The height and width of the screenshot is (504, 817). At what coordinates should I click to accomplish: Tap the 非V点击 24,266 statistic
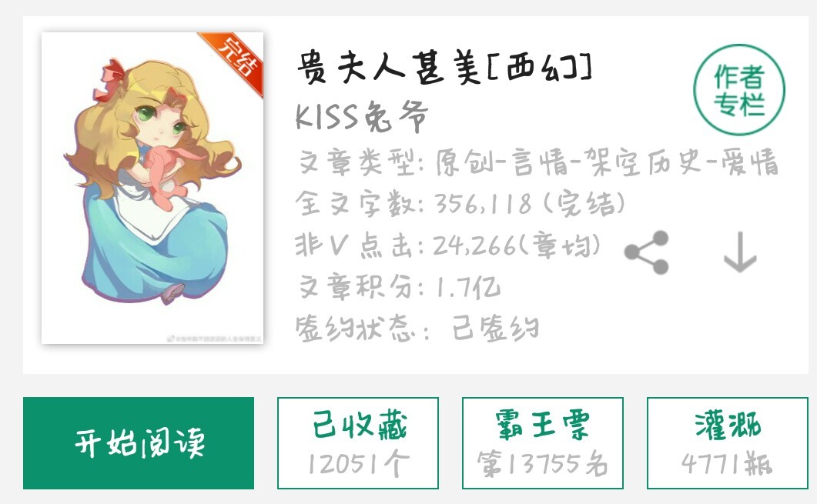tap(447, 245)
